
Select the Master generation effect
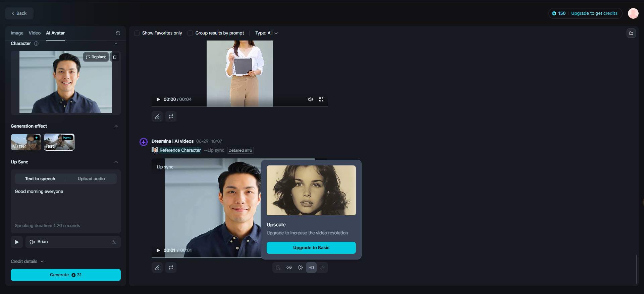click(26, 142)
